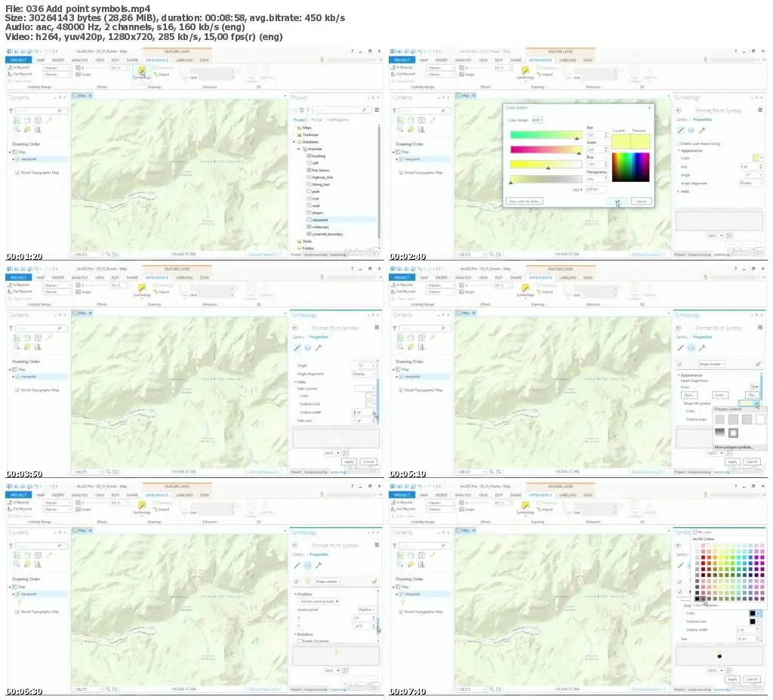Click Hex value field in Color Editor
Image resolution: width=773 pixels, height=700 pixels.
[x=595, y=190]
